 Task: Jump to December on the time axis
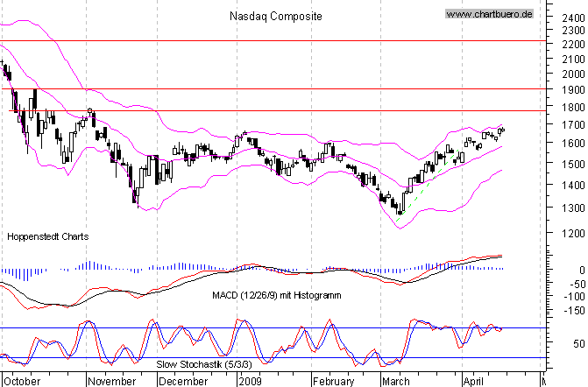[184, 381]
